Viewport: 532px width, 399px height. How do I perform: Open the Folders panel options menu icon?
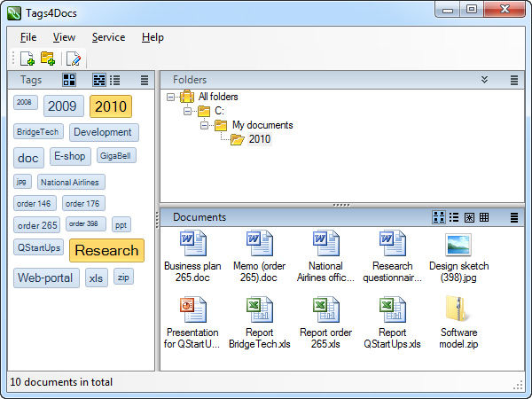point(514,80)
